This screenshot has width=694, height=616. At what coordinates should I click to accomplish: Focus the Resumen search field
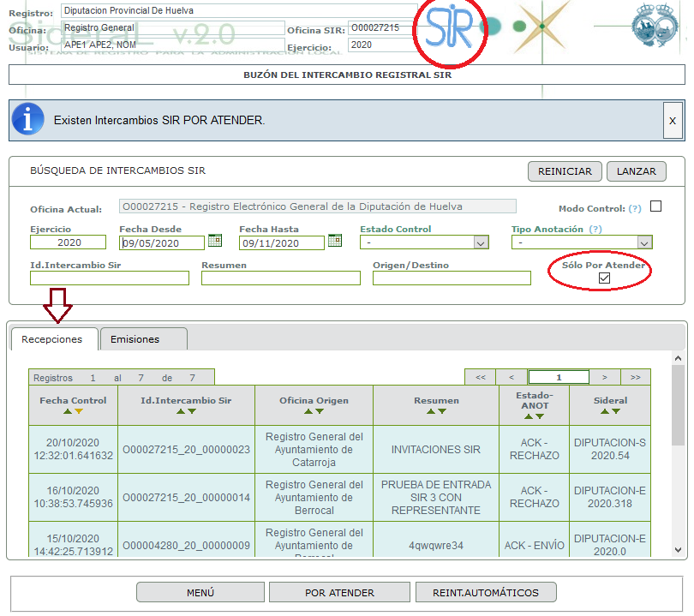tap(281, 278)
